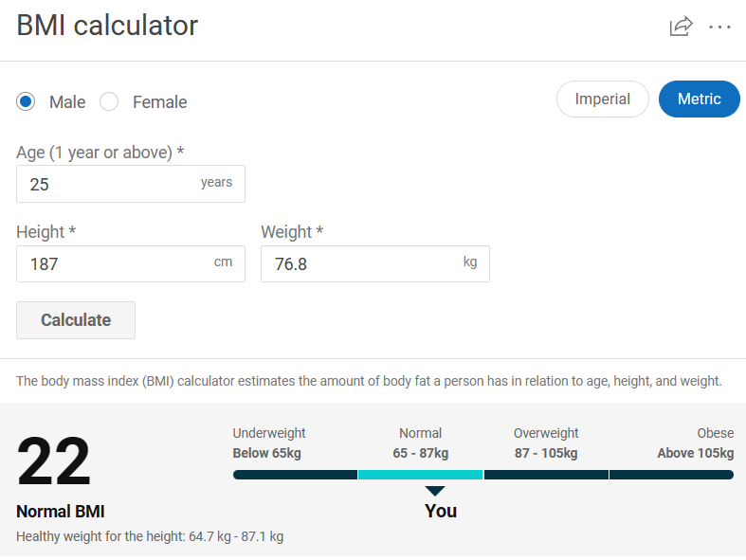Click the healthy weight range text
Image resolution: width=746 pixels, height=560 pixels.
[150, 536]
